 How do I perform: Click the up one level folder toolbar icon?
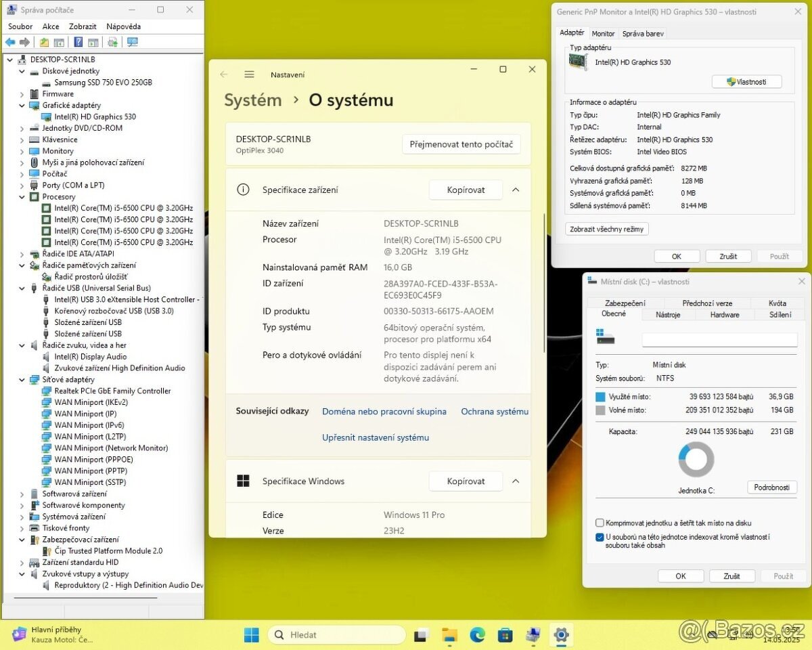(44, 42)
